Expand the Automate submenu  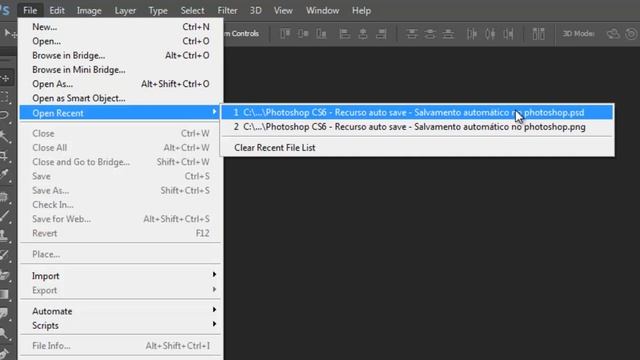[x=120, y=311]
